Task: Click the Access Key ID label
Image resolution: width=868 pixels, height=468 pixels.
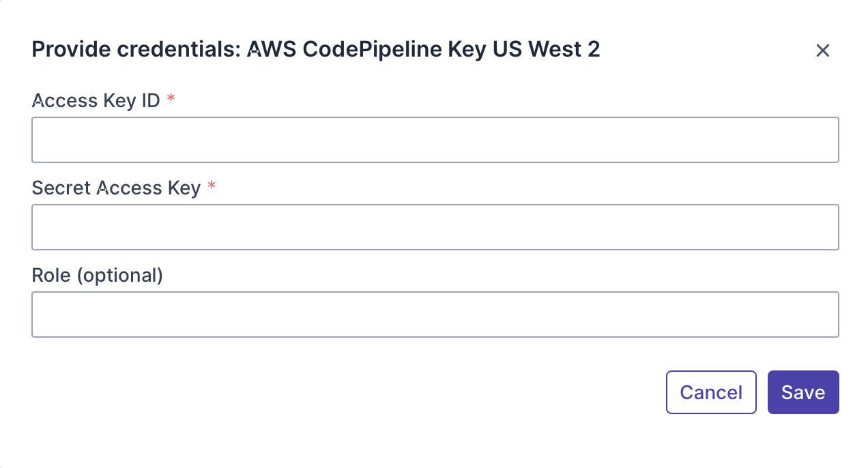Action: 96,101
